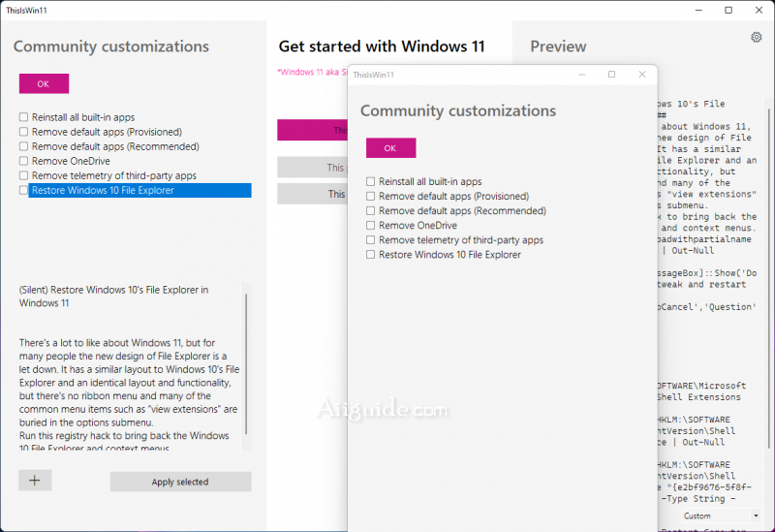Click second gray 'This' button in middle panel

click(312, 194)
